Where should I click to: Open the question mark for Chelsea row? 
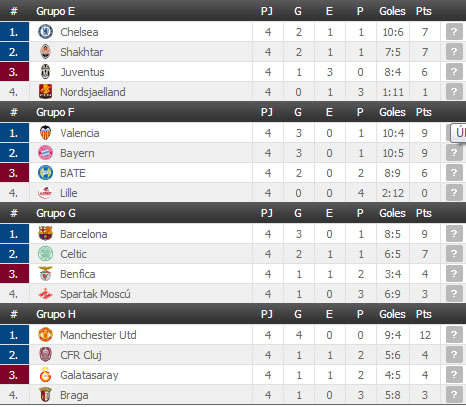454,32
